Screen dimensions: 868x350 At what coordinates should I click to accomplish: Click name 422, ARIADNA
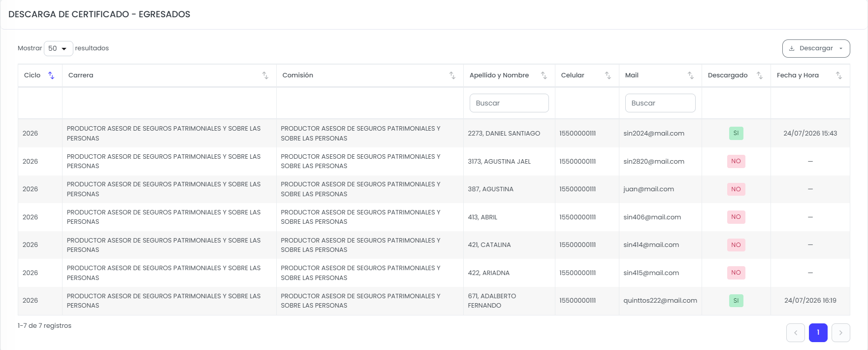click(x=488, y=273)
